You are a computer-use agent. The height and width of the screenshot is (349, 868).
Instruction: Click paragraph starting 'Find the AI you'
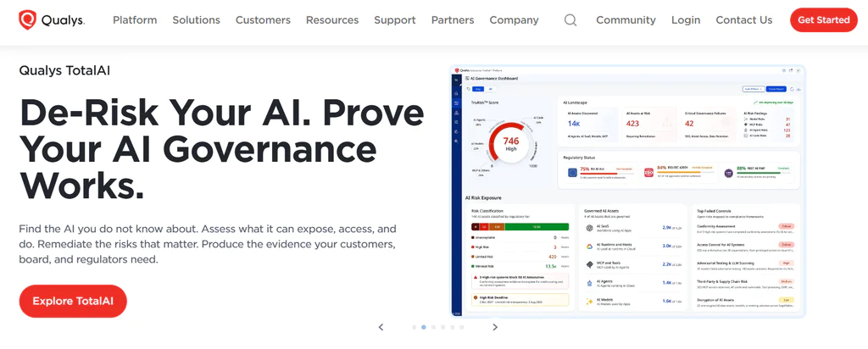(208, 244)
